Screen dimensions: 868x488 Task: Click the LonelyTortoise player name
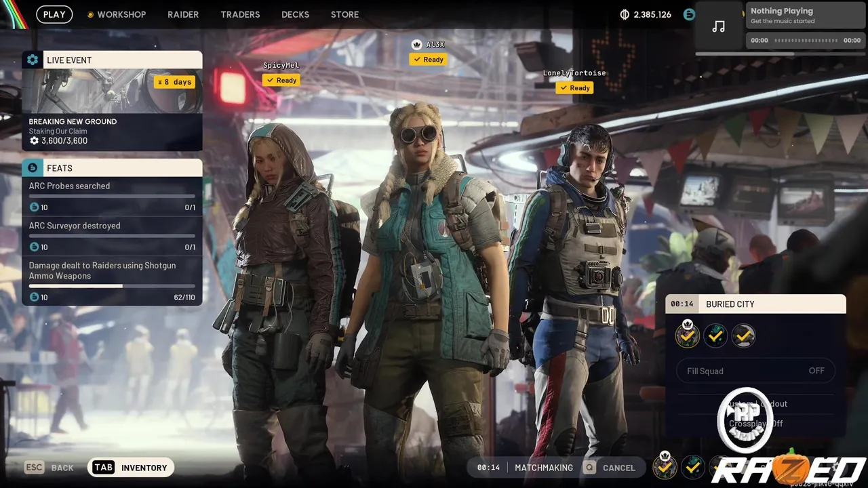coord(574,73)
